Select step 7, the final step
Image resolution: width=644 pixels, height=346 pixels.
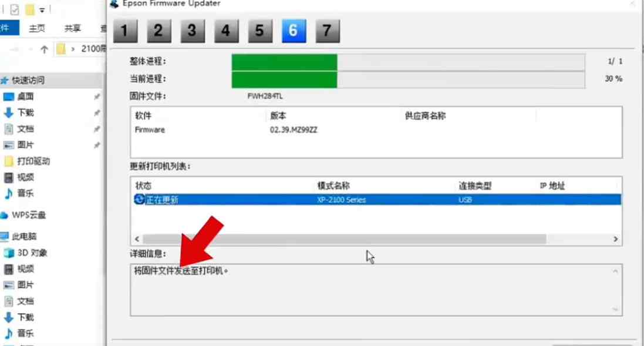(x=328, y=31)
